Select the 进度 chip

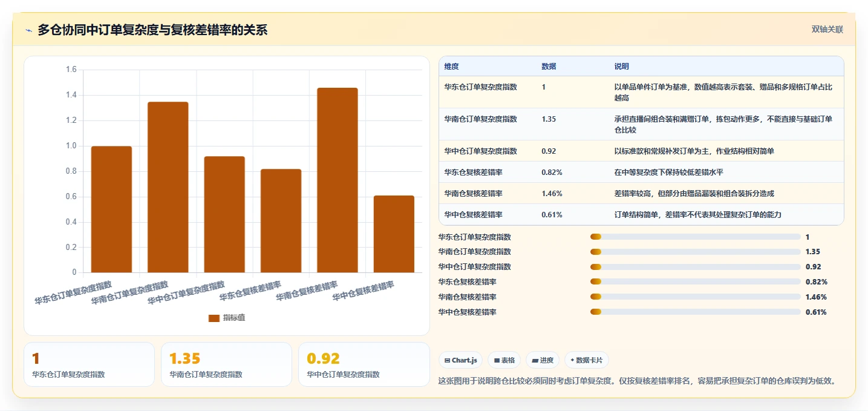pos(543,360)
